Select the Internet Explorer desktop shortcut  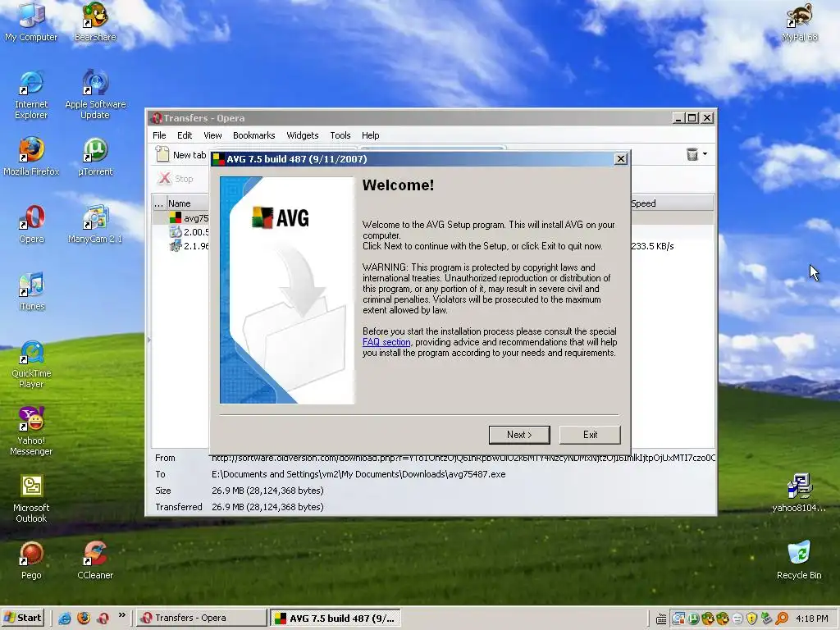pyautogui.click(x=31, y=95)
